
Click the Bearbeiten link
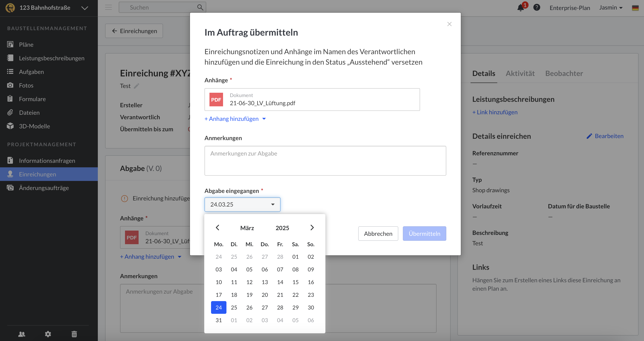coord(605,136)
